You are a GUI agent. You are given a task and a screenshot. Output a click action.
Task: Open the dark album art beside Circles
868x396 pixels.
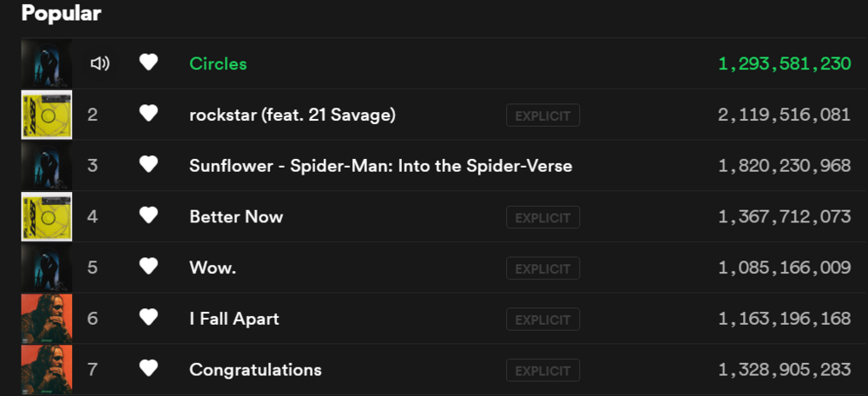click(47, 63)
